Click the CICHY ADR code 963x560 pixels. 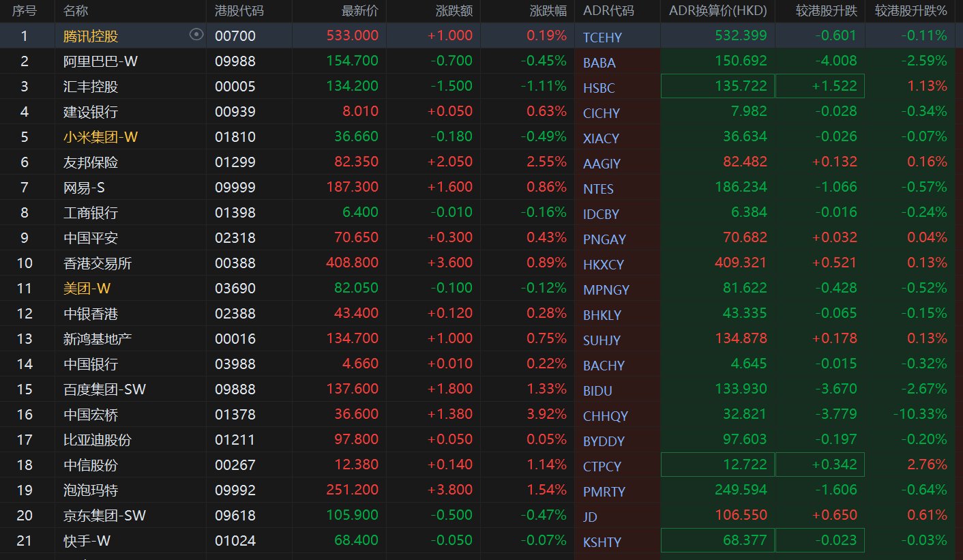coord(601,113)
